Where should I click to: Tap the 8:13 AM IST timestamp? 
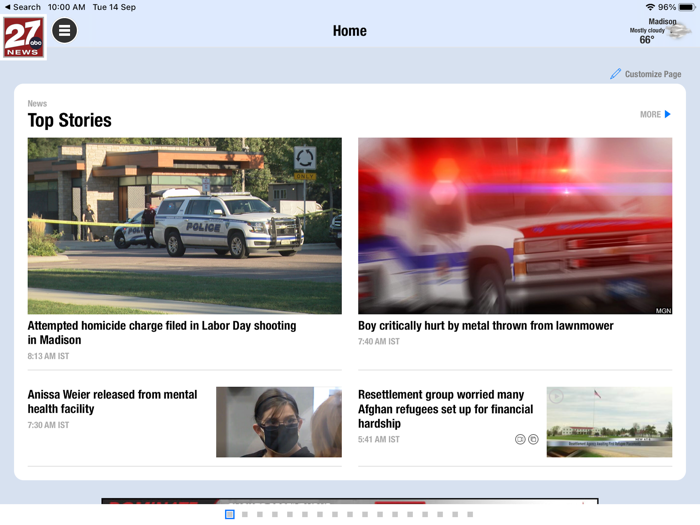pos(48,356)
